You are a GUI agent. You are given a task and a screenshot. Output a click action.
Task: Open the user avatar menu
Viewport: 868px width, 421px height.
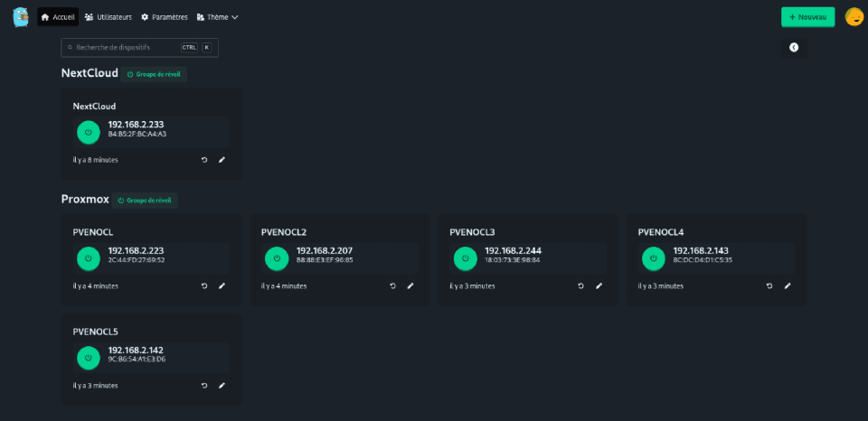click(x=854, y=16)
